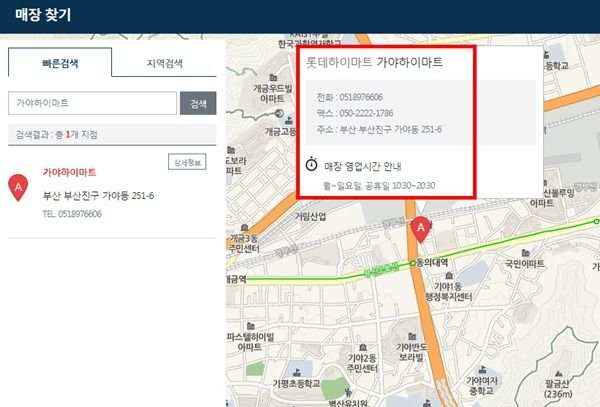
Task: Click the 동의대역 subway station marker
Action: pyautogui.click(x=412, y=263)
